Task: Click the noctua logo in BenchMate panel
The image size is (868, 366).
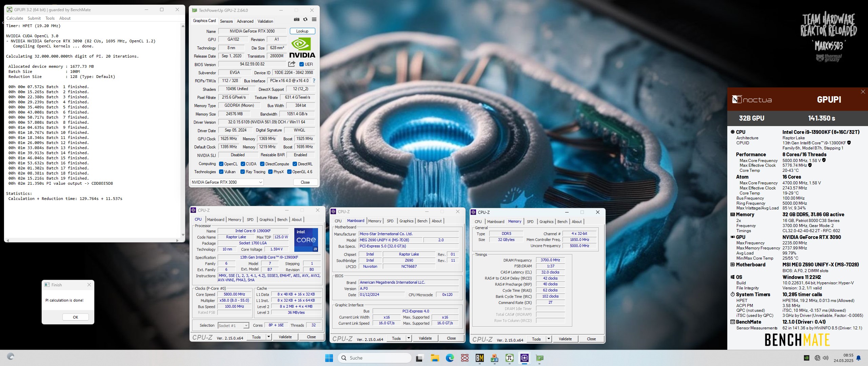Action: click(x=752, y=100)
